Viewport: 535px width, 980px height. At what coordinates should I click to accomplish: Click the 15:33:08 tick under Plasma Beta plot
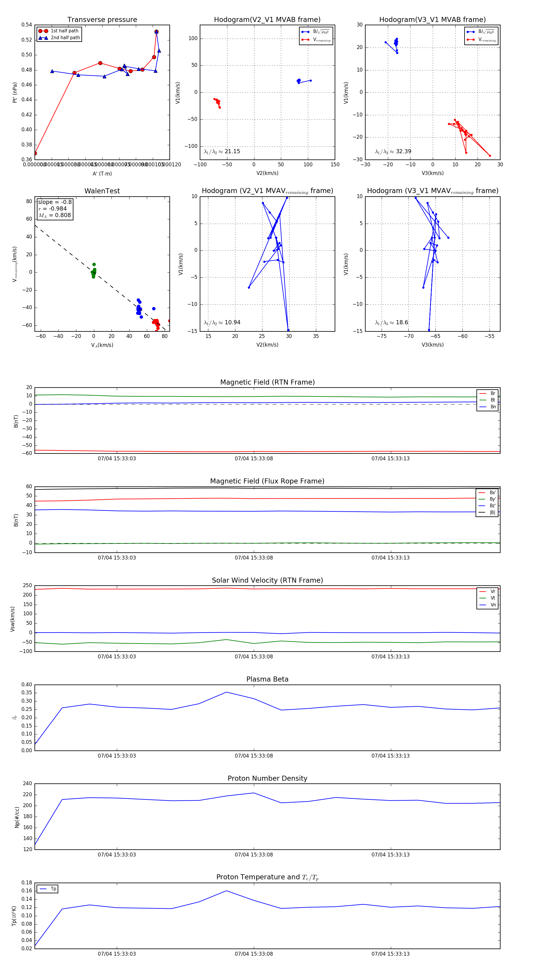click(254, 755)
